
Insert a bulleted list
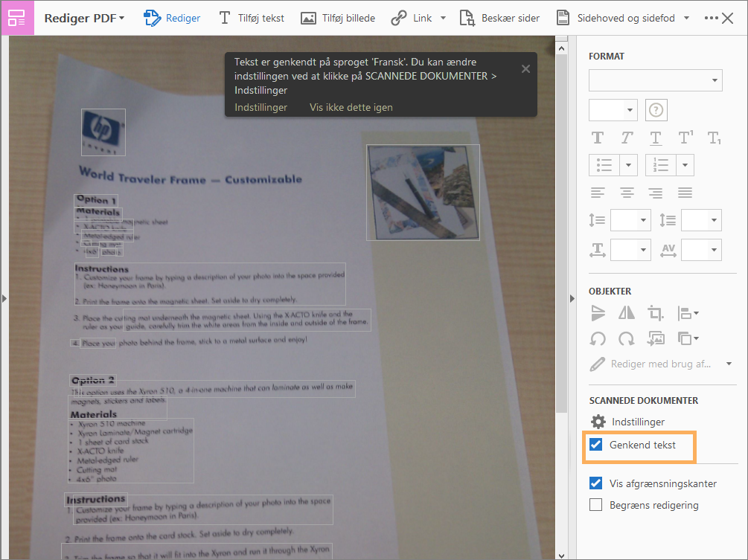(x=604, y=165)
